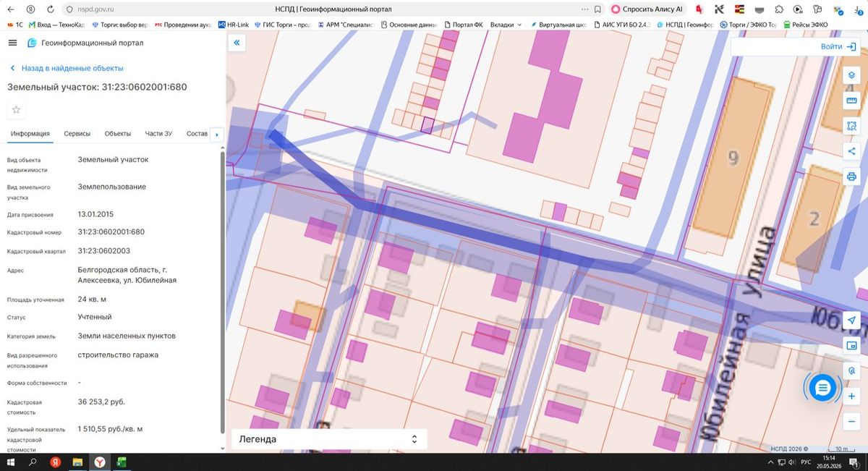Activate the area selection tool icon
The image size is (868, 471).
[x=851, y=126]
